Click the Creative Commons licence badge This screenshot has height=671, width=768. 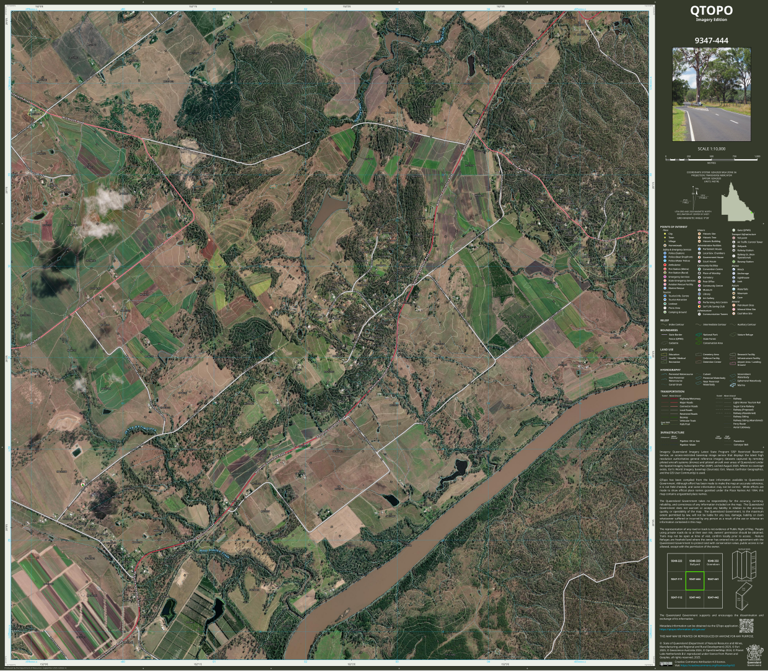(x=666, y=664)
